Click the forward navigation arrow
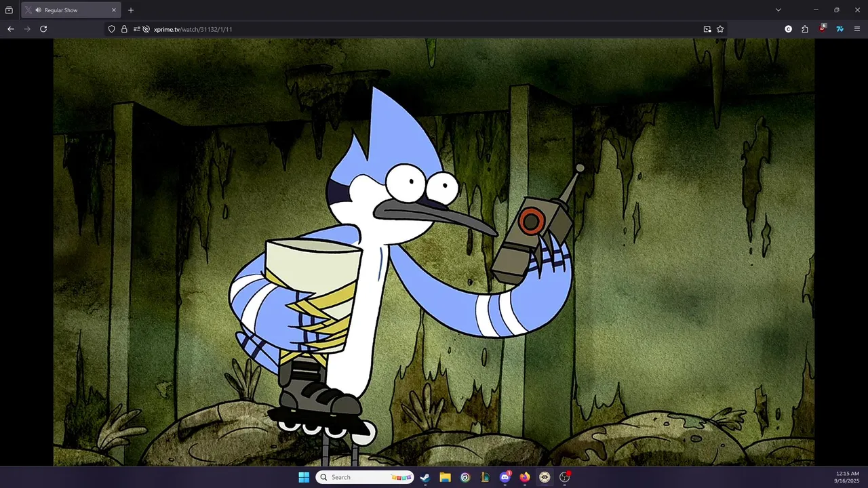Screen dimensions: 868x488 pyautogui.click(x=27, y=29)
